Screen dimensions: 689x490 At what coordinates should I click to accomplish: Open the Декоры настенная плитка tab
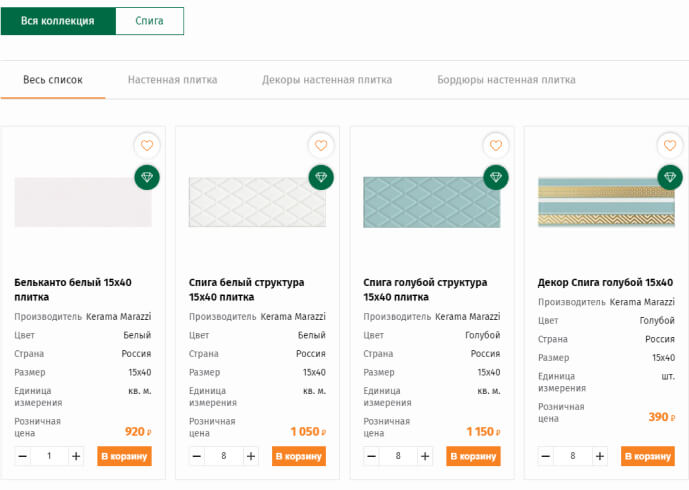click(327, 80)
